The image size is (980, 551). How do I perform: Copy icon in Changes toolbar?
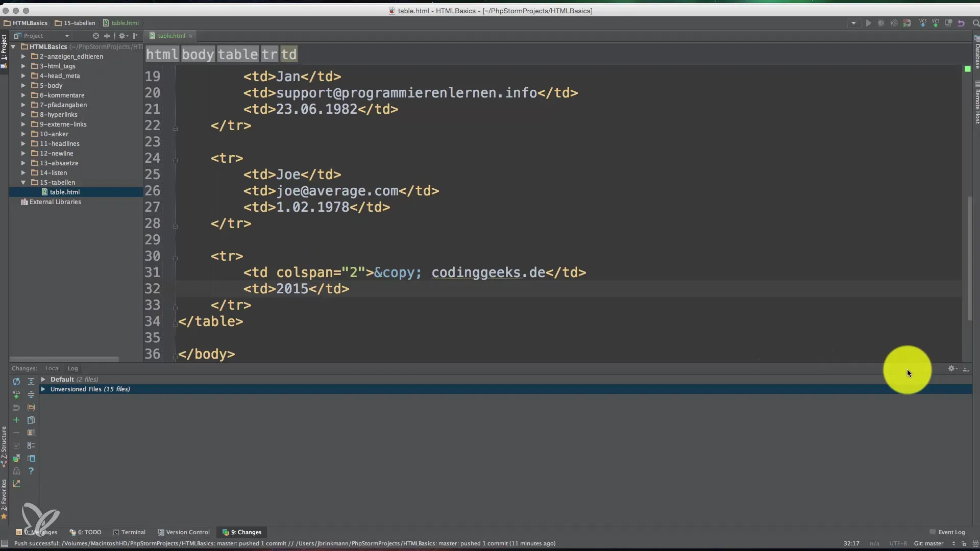31,420
